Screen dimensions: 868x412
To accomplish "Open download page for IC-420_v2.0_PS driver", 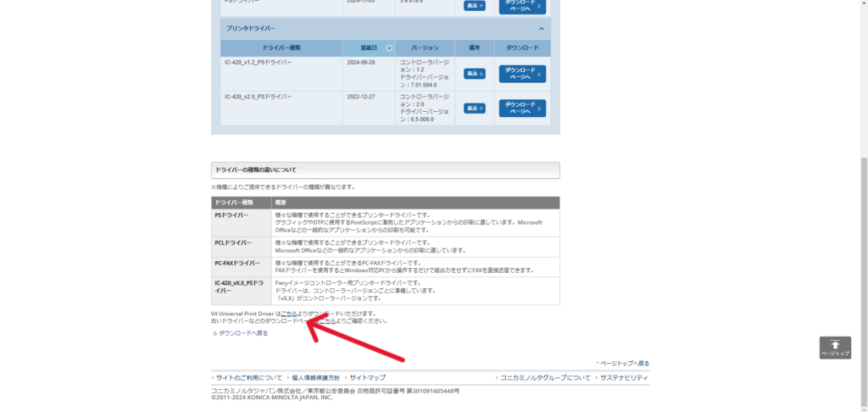I will pyautogui.click(x=522, y=109).
